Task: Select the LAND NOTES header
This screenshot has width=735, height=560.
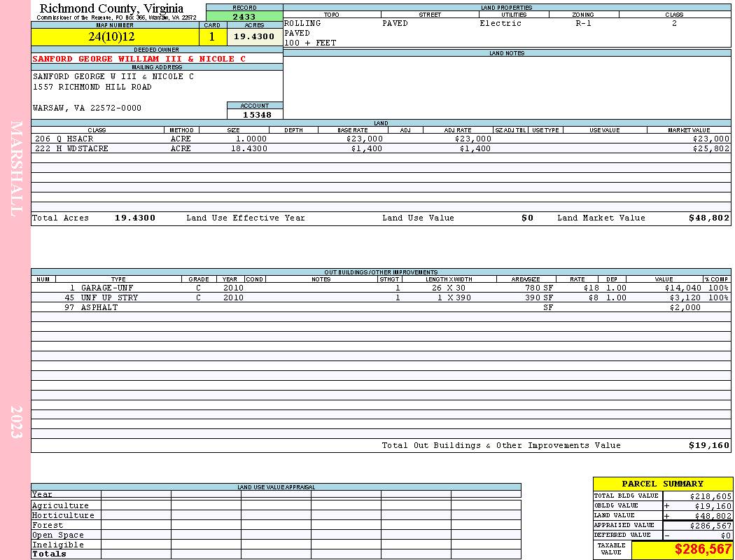Action: (507, 53)
